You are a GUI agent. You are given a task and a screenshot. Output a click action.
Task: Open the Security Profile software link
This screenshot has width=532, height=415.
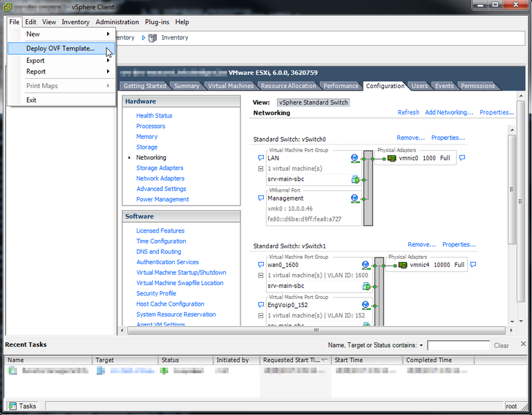[x=156, y=293]
